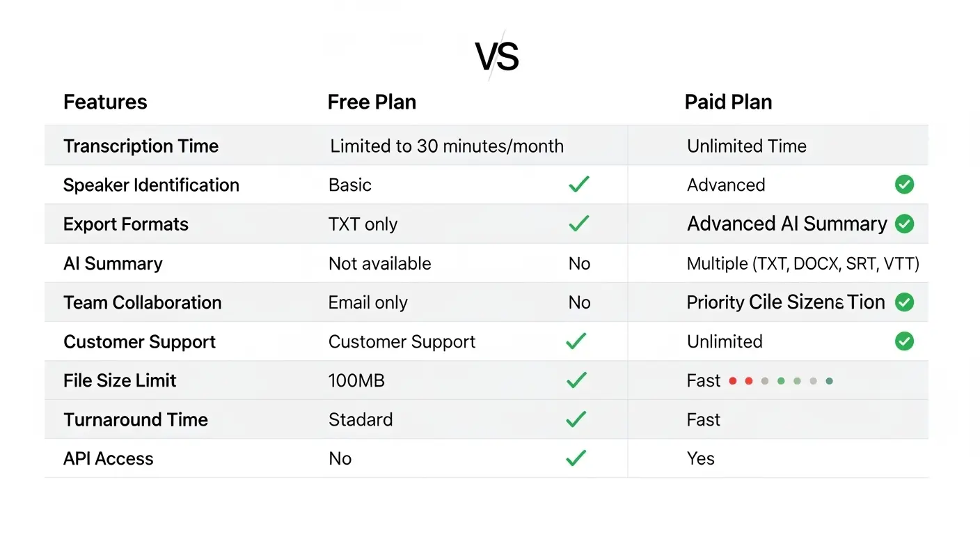Screen dimensions: 980x535
Task: Click the first red dot after Fast
Action: pyautogui.click(x=732, y=381)
